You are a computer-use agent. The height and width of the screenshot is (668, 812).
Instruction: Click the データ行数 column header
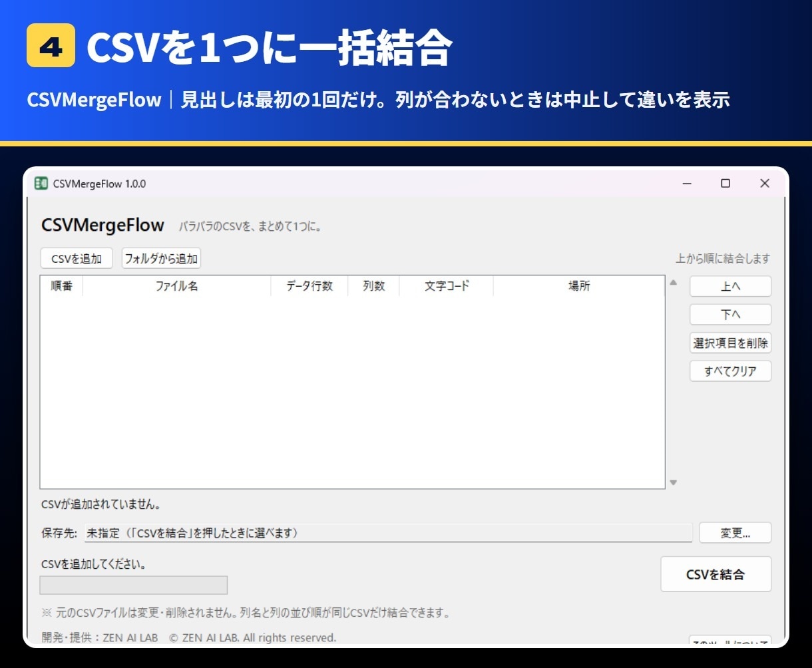[x=309, y=286]
